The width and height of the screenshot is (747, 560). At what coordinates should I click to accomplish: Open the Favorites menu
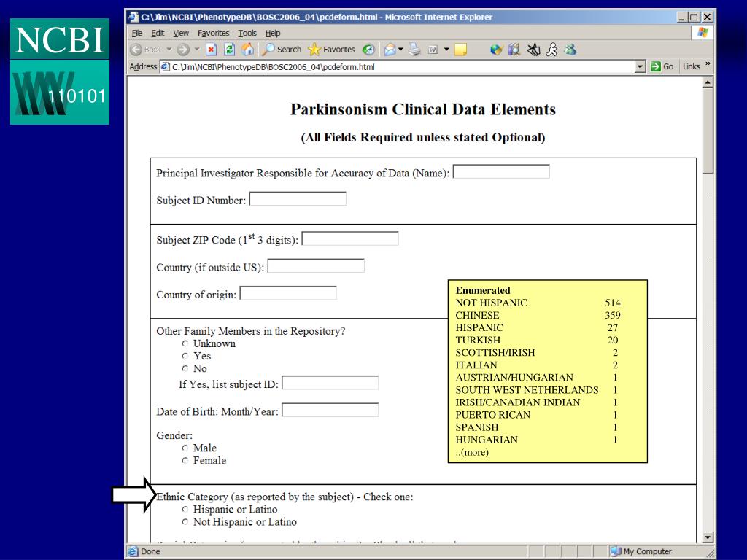(214, 34)
